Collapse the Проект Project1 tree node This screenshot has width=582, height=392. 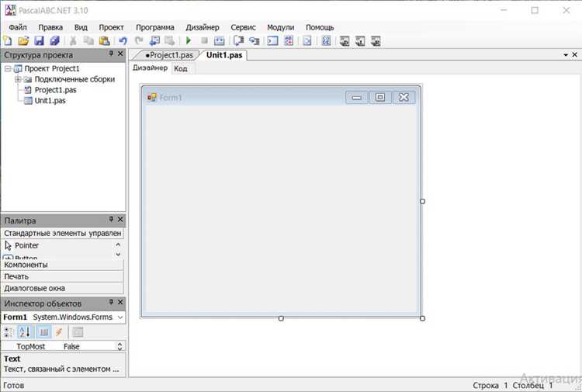tap(8, 68)
